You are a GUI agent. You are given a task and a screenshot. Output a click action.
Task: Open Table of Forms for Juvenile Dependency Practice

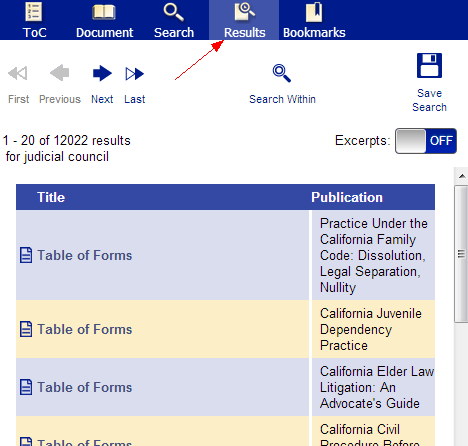pos(85,329)
